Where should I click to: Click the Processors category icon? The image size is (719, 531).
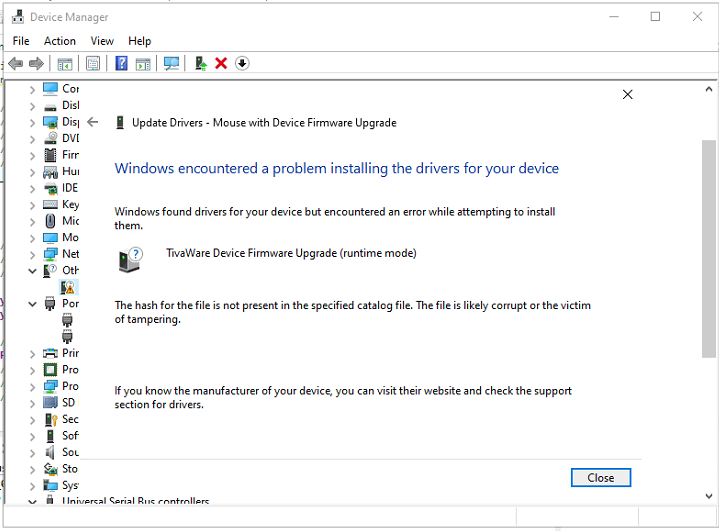[50, 370]
